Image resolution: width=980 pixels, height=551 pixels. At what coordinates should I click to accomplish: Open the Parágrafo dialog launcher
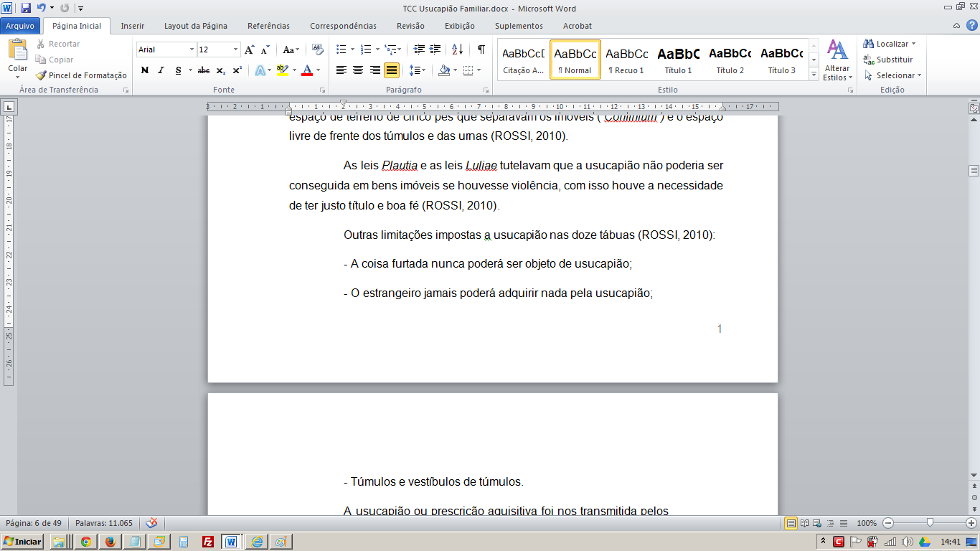[x=486, y=90]
